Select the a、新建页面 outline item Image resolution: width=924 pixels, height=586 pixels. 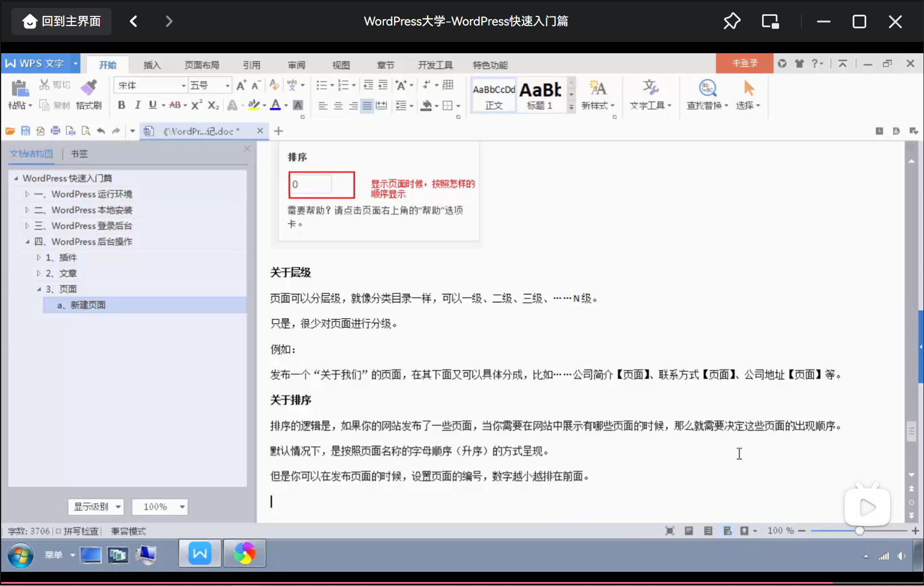coord(145,305)
